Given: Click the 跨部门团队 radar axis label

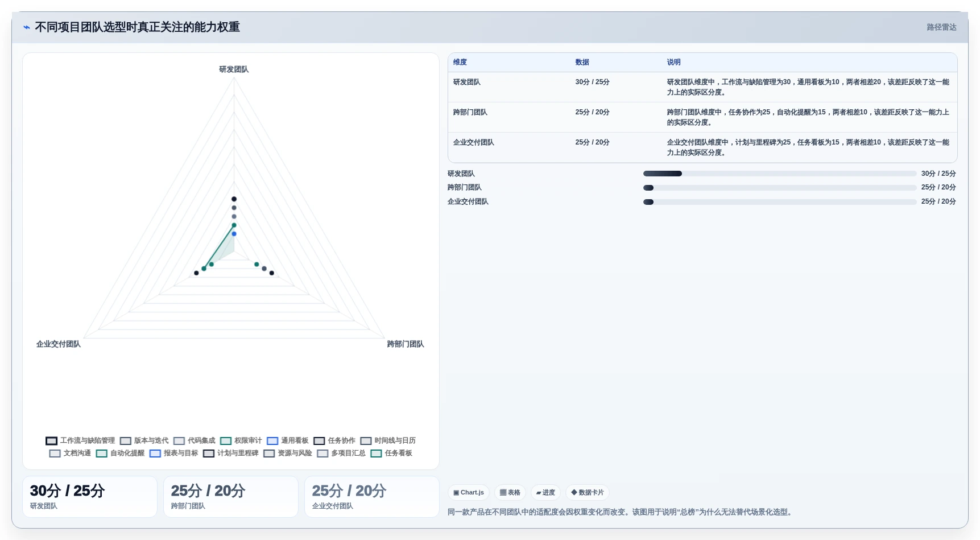Looking at the screenshot, I should tap(406, 344).
